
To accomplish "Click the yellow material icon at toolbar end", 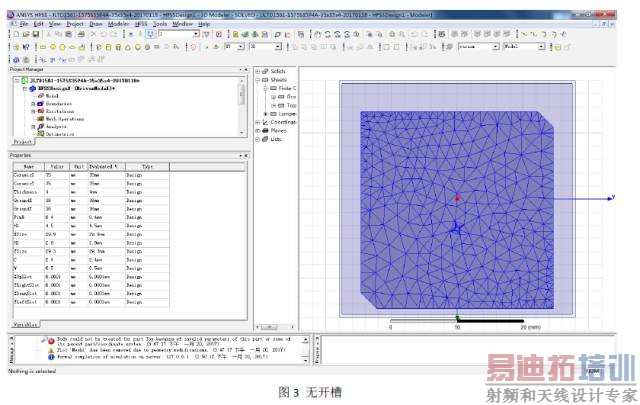I will click(558, 47).
